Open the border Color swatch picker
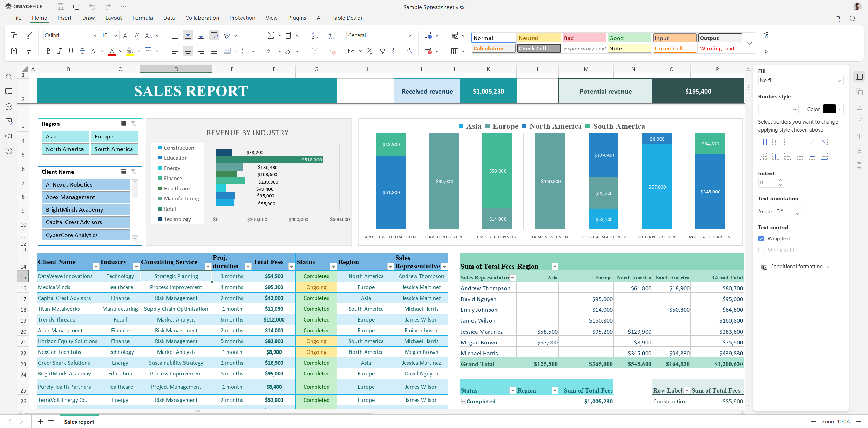868x428 pixels. pyautogui.click(x=830, y=109)
